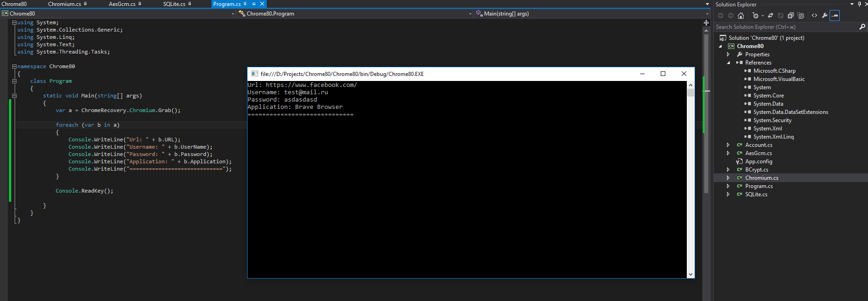Select the App.config file

[759, 161]
